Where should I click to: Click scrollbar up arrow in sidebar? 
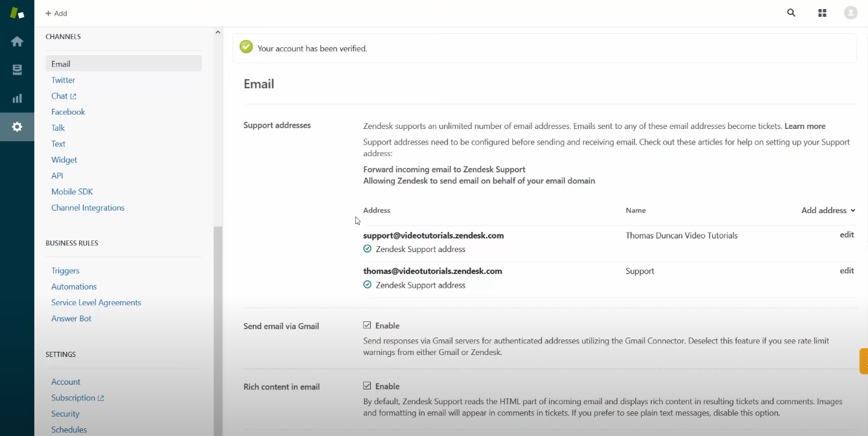click(x=218, y=32)
